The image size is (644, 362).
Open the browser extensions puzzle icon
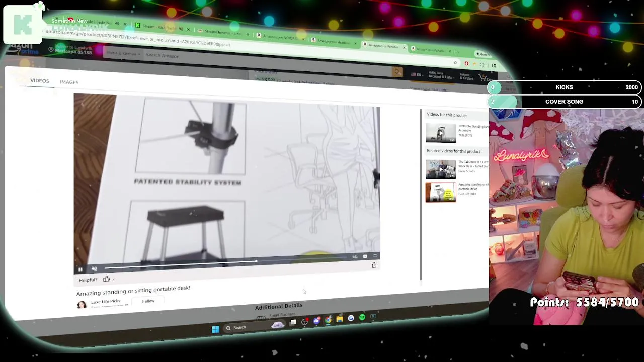482,64
